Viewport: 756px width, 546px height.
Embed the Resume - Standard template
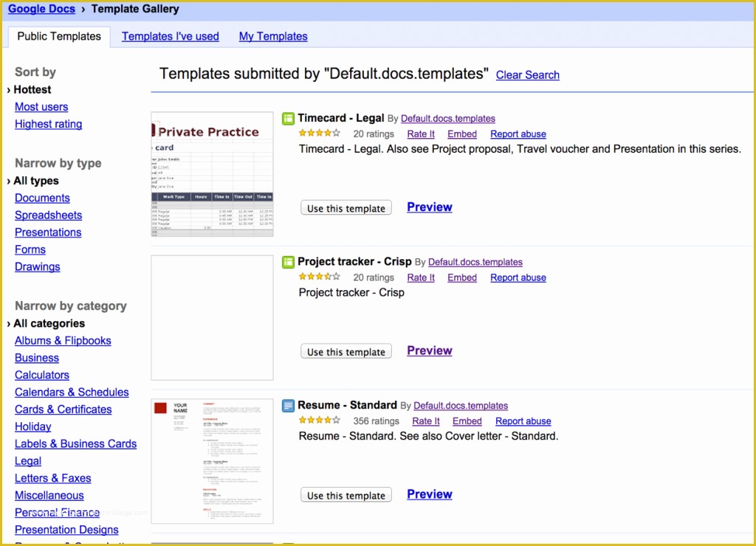click(467, 421)
